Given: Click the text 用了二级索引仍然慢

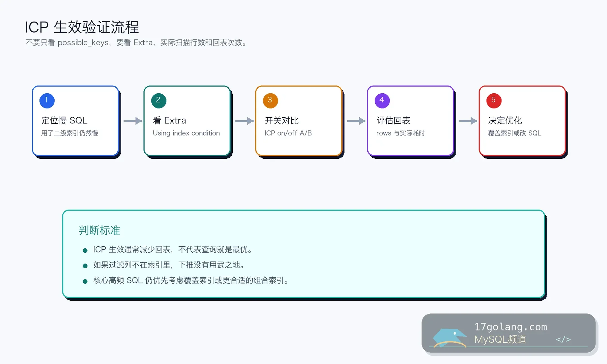Looking at the screenshot, I should (x=70, y=133).
